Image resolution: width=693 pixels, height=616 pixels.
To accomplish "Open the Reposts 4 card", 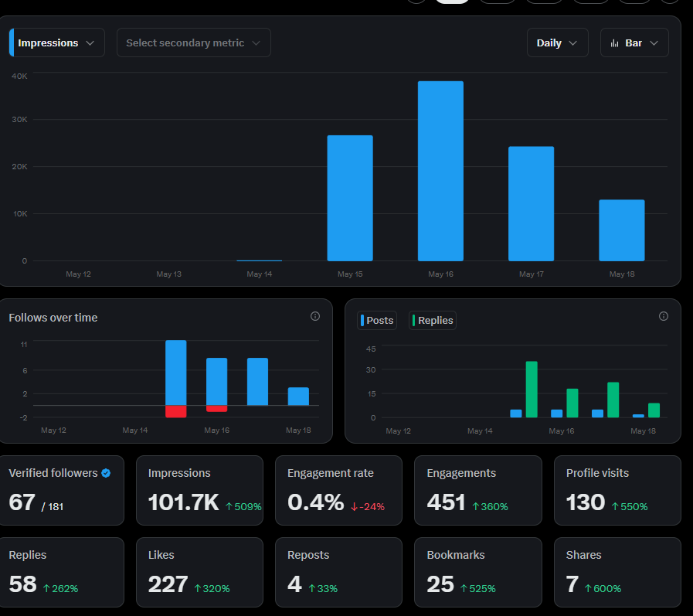I will coord(338,572).
